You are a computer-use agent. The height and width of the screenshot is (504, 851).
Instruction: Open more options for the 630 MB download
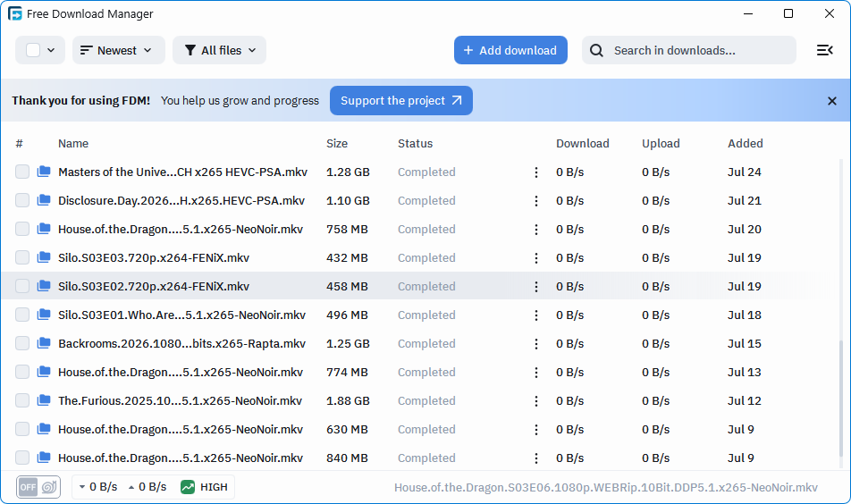[536, 430]
